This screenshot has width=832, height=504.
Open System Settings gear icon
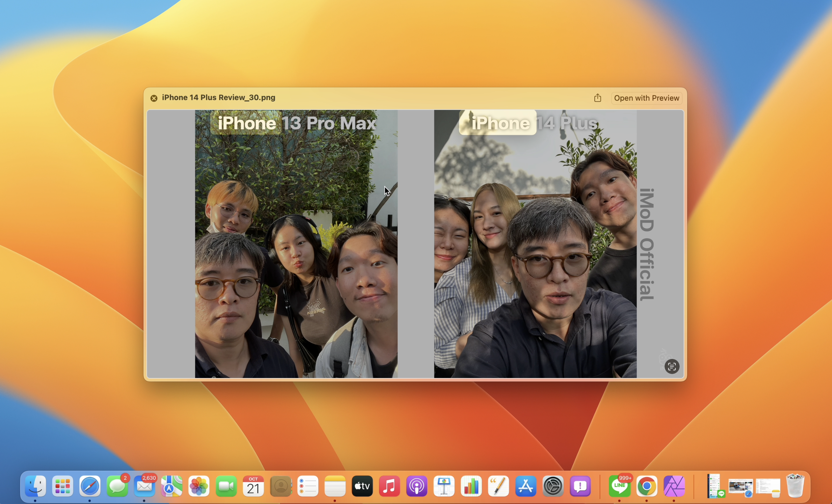553,486
